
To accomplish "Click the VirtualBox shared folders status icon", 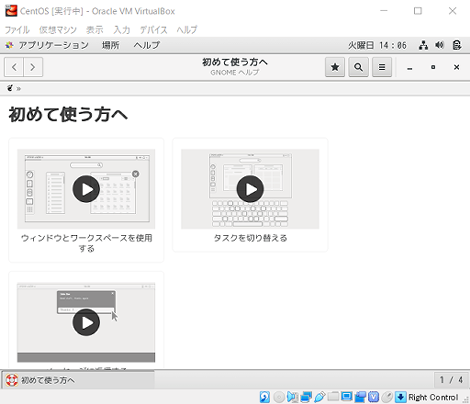I will pyautogui.click(x=332, y=397).
